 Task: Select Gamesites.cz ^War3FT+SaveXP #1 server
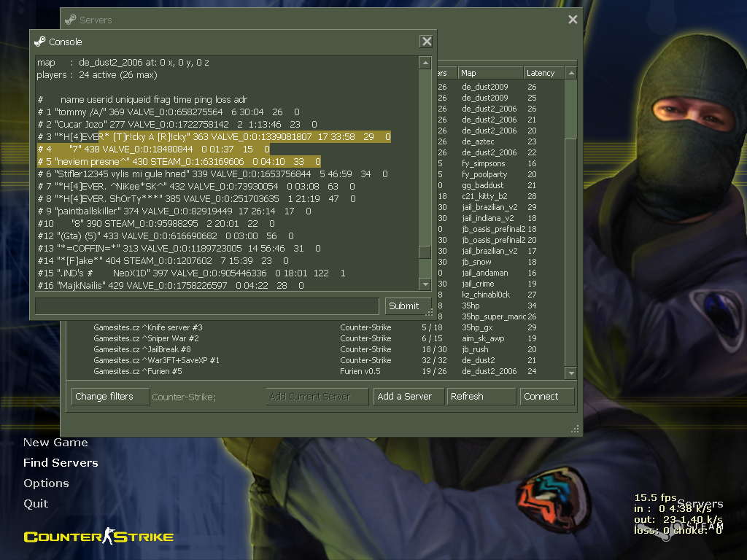pyautogui.click(x=315, y=360)
